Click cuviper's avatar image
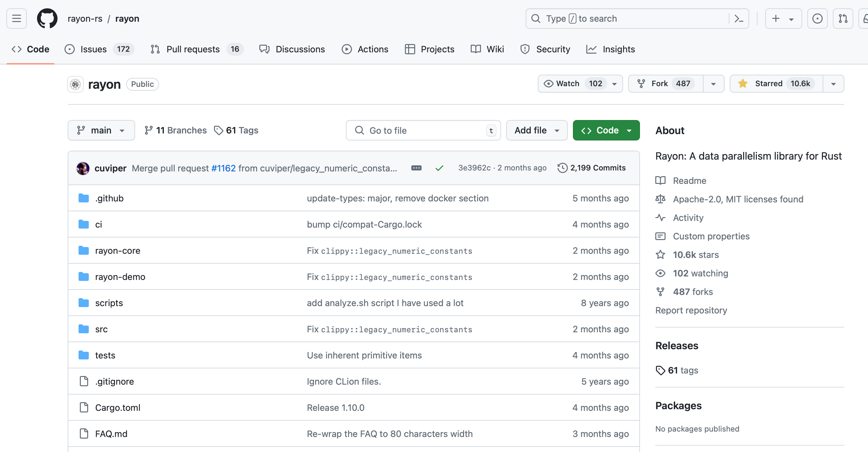This screenshot has height=452, width=868. pos(83,168)
